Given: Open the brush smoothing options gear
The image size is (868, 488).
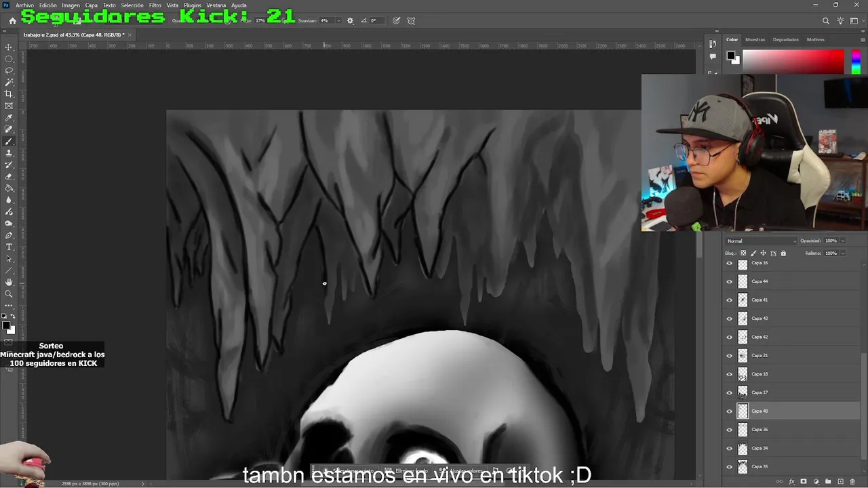Looking at the screenshot, I should [350, 21].
